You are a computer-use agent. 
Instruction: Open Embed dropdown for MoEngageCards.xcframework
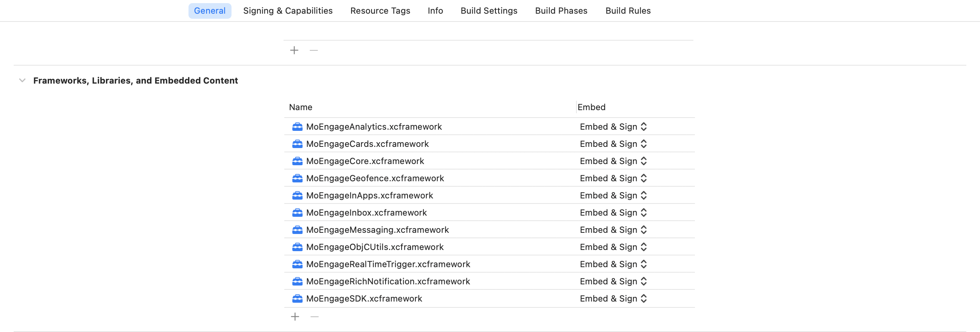(x=613, y=144)
